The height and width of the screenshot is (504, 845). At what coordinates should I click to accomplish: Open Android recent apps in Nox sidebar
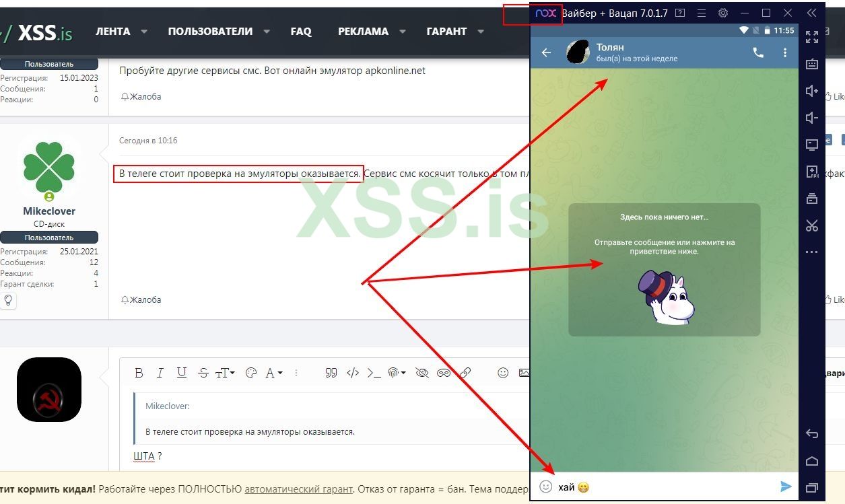812,488
